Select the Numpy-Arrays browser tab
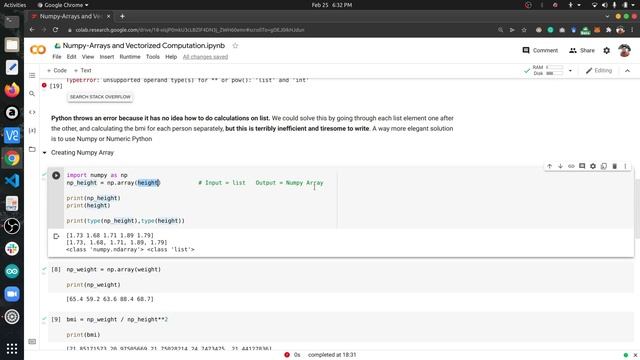This screenshot has height=360, width=640. (70, 16)
